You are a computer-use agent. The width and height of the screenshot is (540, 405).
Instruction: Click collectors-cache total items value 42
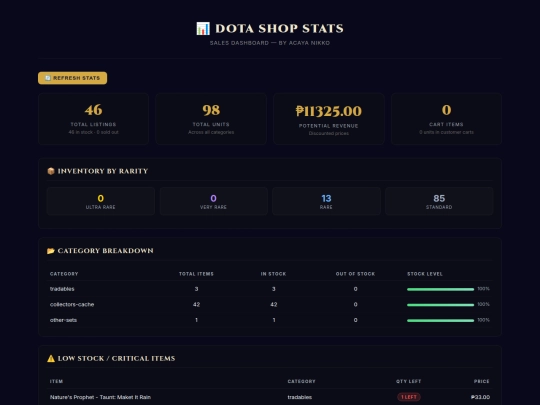point(196,304)
